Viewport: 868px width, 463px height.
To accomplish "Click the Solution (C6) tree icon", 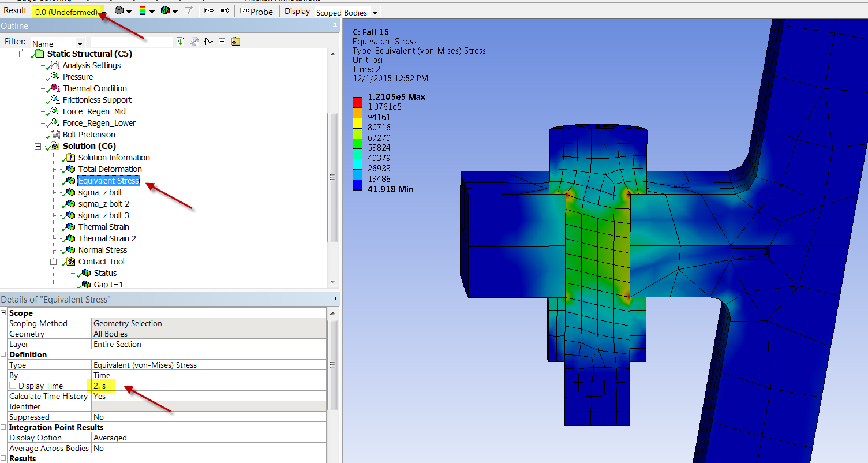I will 55,146.
